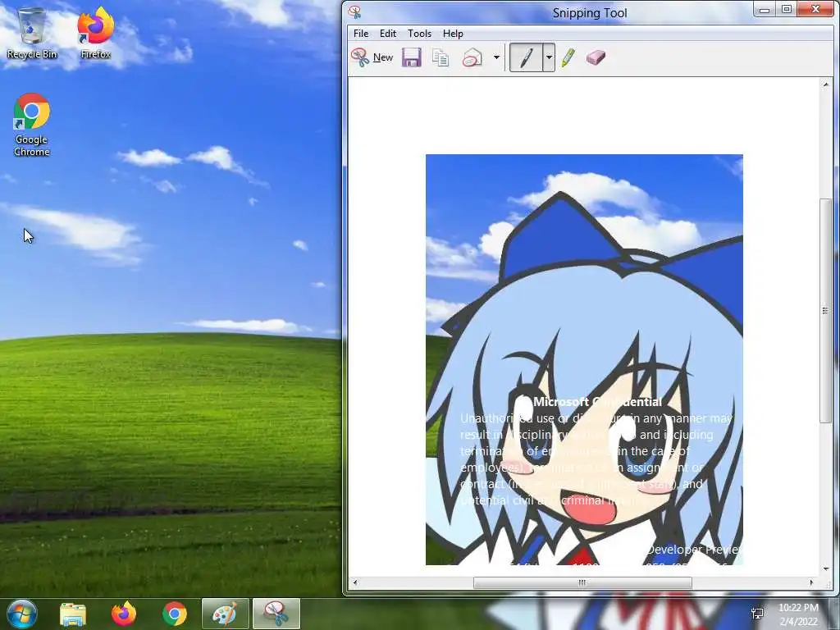Image resolution: width=840 pixels, height=630 pixels.
Task: Select the Eraser tool
Action: [x=596, y=57]
